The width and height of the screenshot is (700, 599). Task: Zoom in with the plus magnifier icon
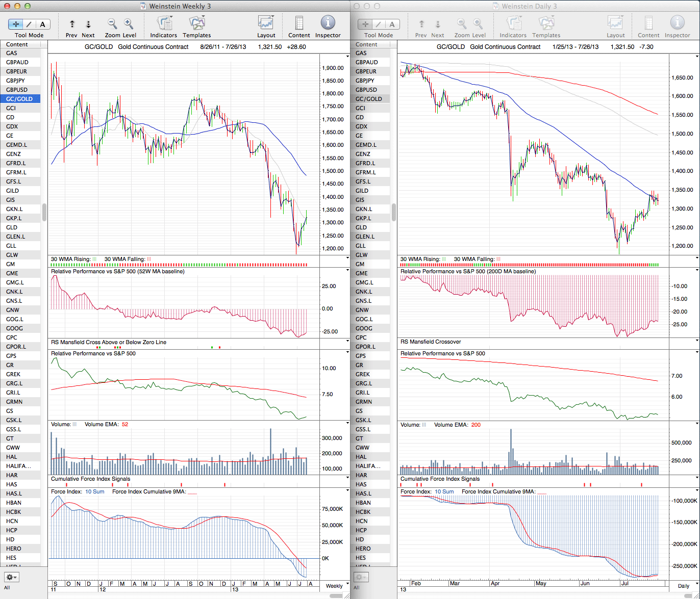129,23
